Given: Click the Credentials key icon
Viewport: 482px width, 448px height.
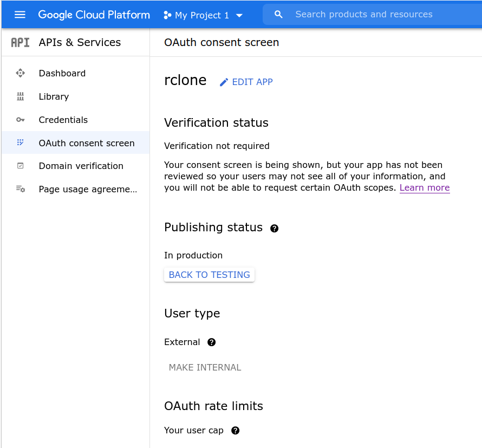Looking at the screenshot, I should coord(21,120).
